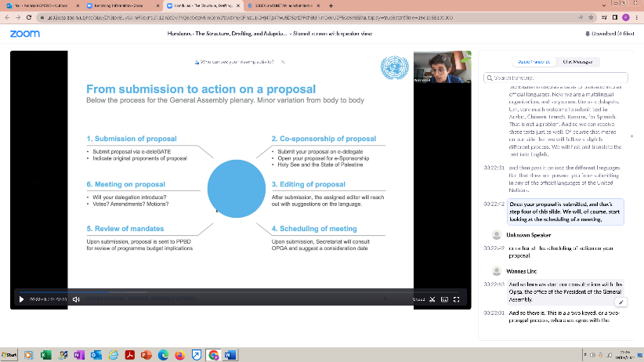Download the recording files

click(610, 34)
